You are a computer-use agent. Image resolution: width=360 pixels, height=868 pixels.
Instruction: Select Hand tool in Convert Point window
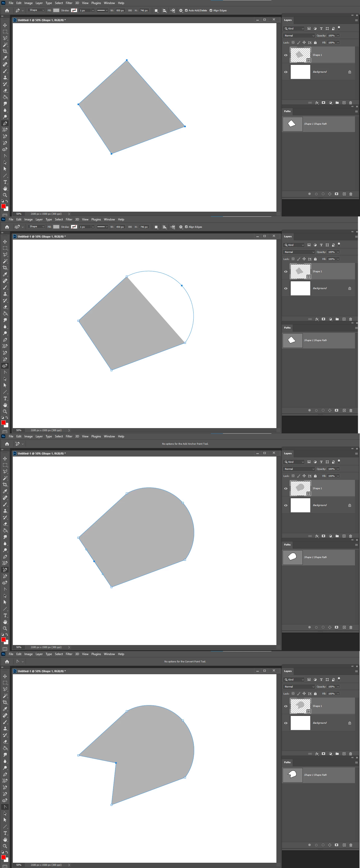coord(5,839)
